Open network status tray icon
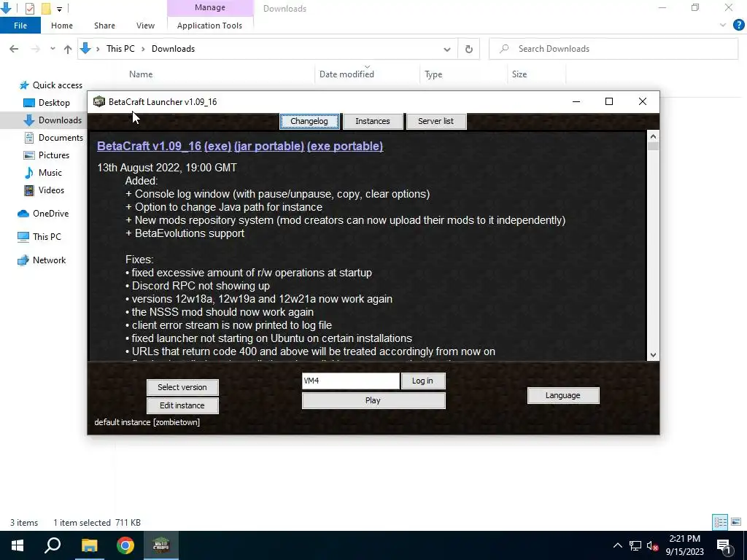The image size is (747, 560). [x=635, y=545]
